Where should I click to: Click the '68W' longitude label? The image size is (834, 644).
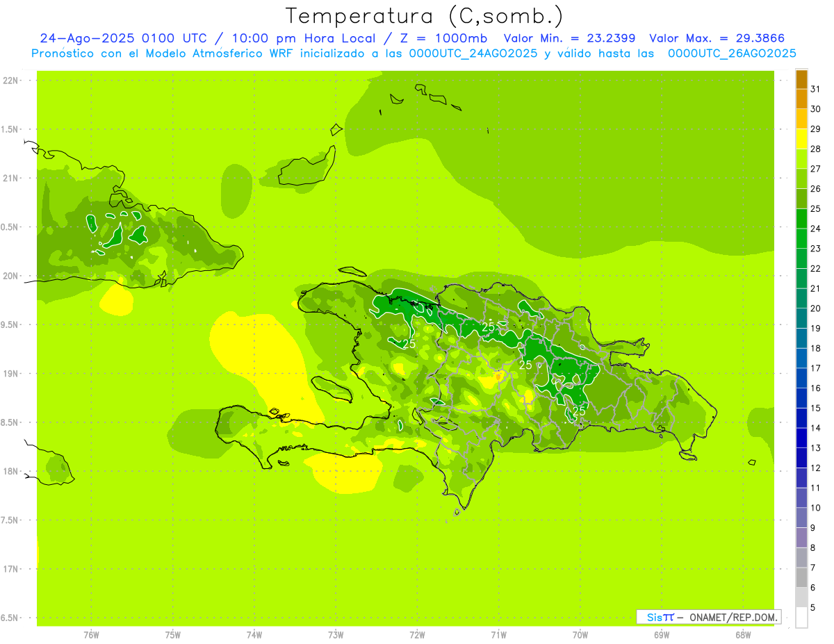pos(742,635)
